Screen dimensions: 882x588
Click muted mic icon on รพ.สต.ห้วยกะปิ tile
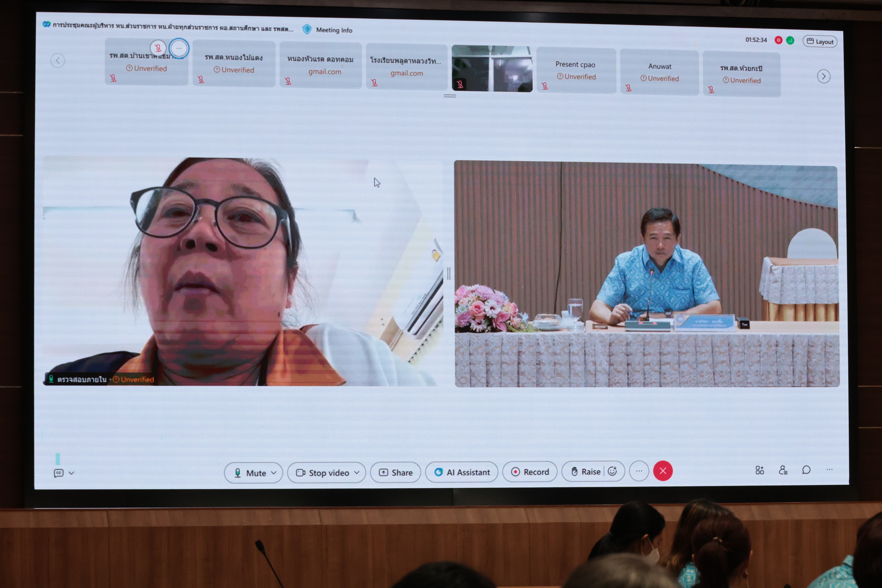pyautogui.click(x=711, y=90)
